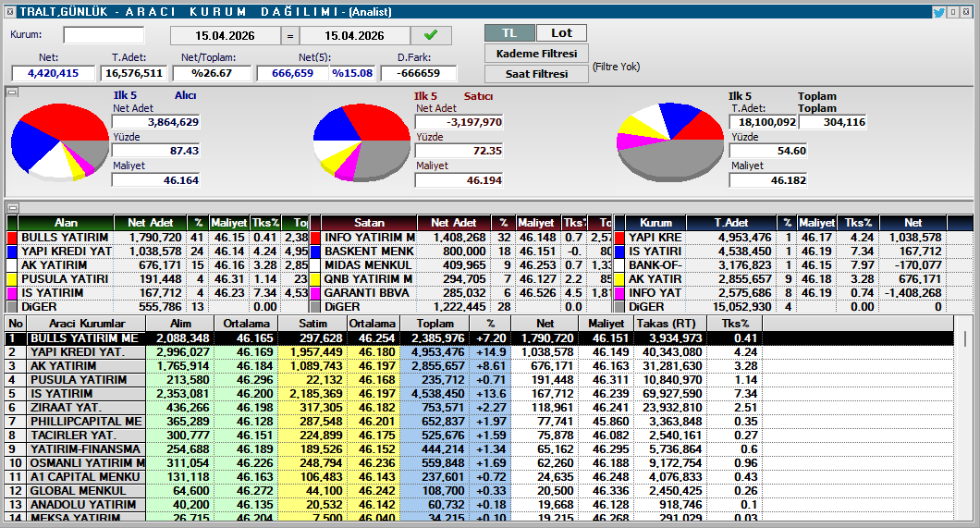
Task: Click the Toplam total pie chart
Action: (670, 142)
